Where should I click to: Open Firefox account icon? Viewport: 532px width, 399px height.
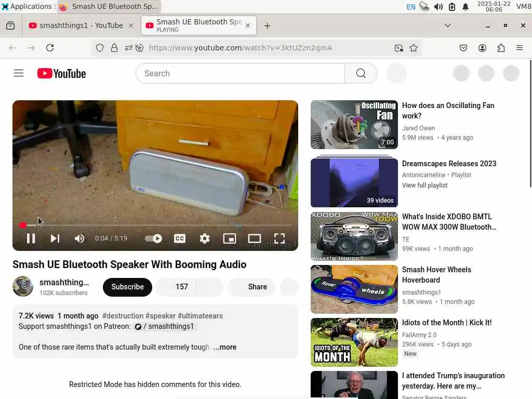pos(482,48)
